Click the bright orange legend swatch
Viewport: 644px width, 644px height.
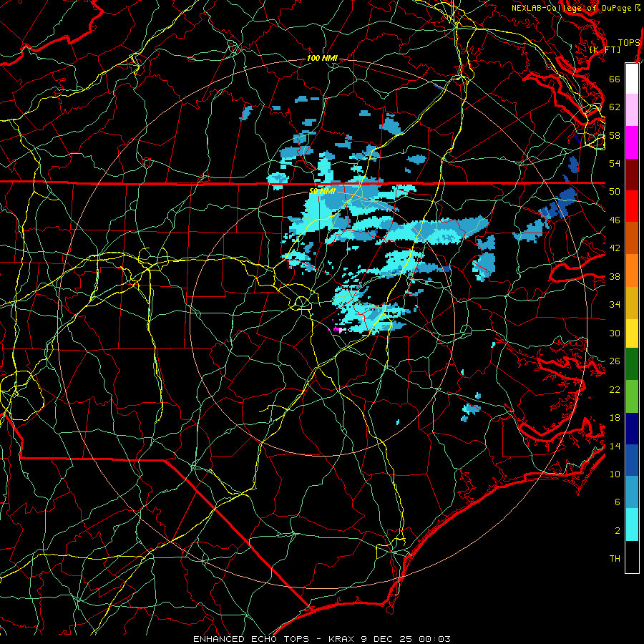tap(632, 270)
